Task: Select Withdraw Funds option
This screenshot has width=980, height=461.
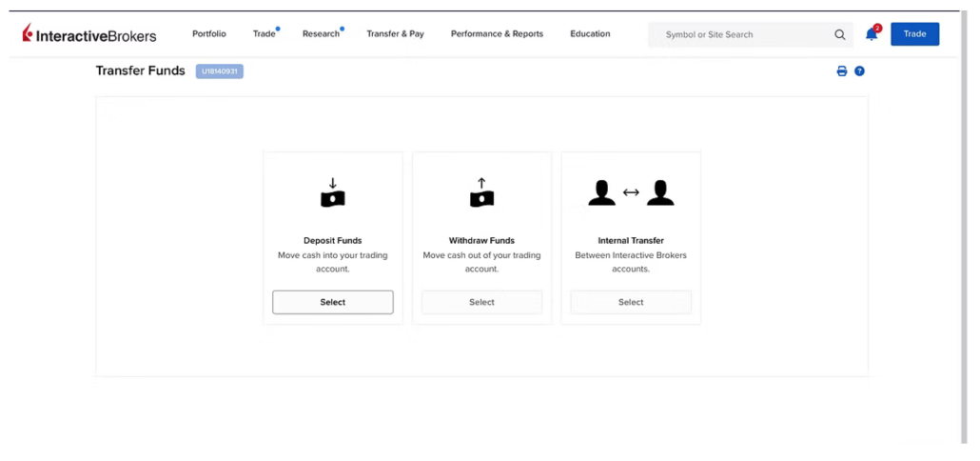Action: [x=481, y=302]
